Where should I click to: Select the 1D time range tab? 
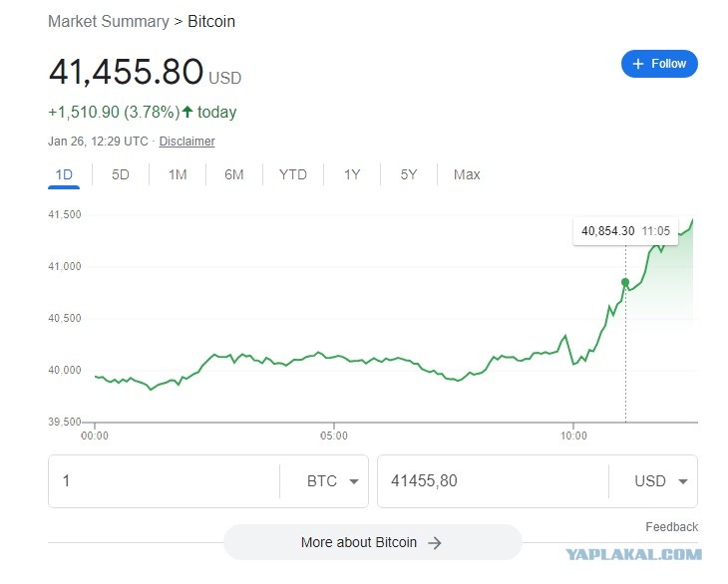click(x=64, y=174)
